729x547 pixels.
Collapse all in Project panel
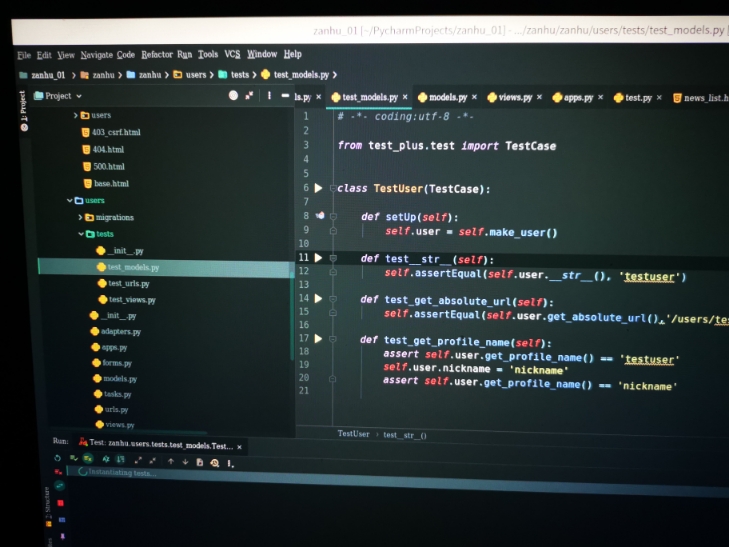pyautogui.click(x=249, y=96)
